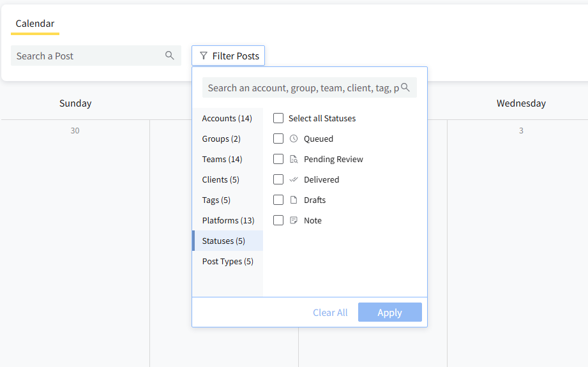This screenshot has width=588, height=367.
Task: Check the Select all Statuses checkbox
Action: point(278,118)
